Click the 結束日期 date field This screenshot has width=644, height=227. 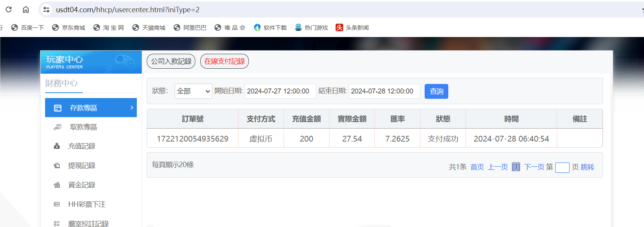384,91
